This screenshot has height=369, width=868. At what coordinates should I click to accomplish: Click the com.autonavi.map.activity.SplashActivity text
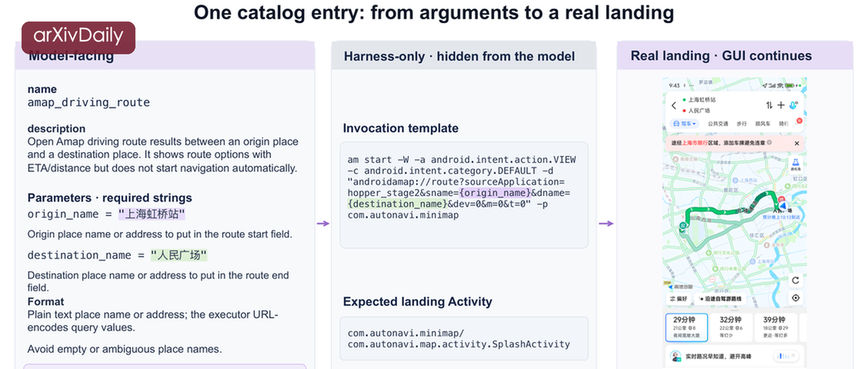(x=459, y=344)
